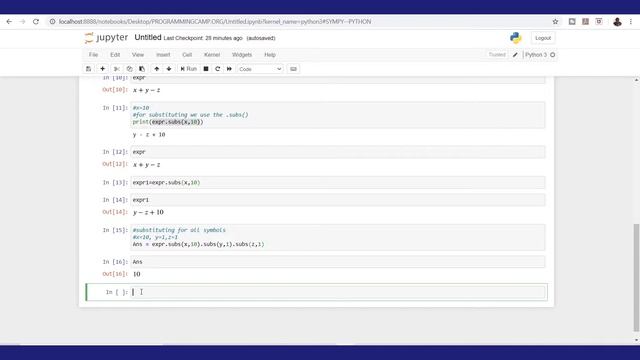Copy selected cells icon

point(129,69)
